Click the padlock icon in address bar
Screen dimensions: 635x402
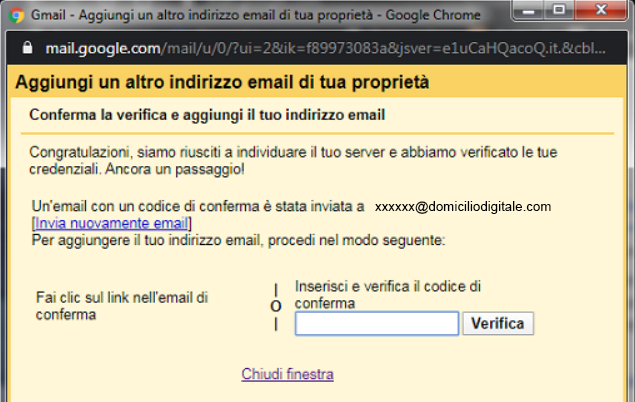27,48
